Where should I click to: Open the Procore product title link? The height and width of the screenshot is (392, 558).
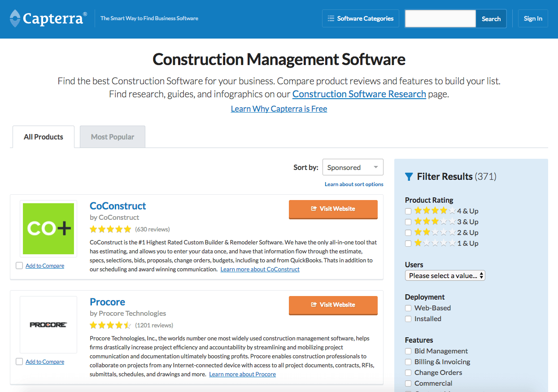[108, 302]
